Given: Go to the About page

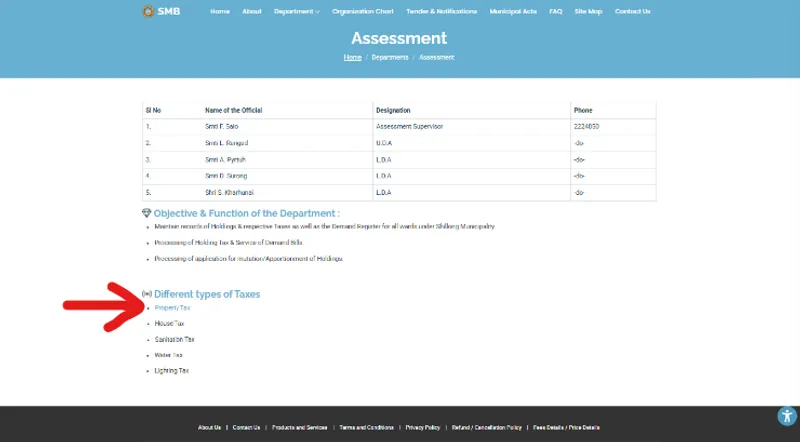Looking at the screenshot, I should coord(252,11).
